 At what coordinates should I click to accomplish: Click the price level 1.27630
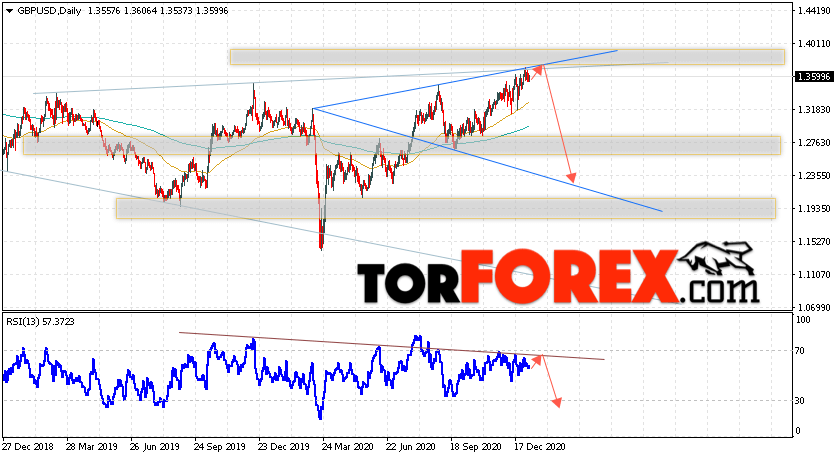(814, 143)
